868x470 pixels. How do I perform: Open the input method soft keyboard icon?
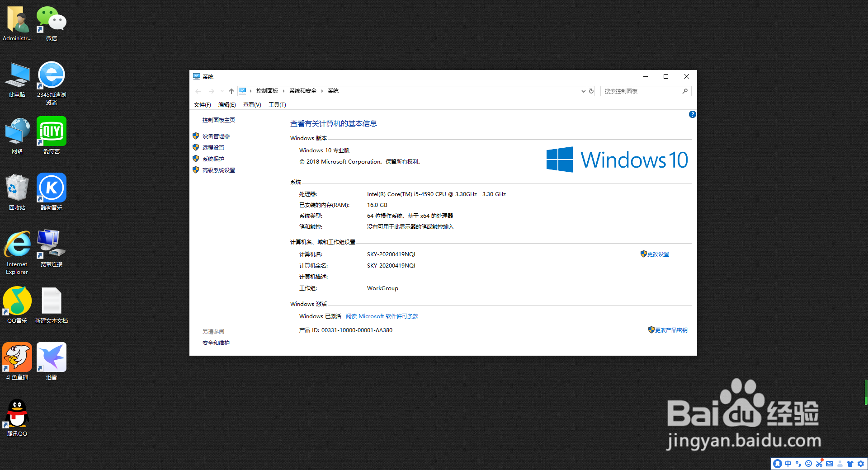(x=830, y=464)
